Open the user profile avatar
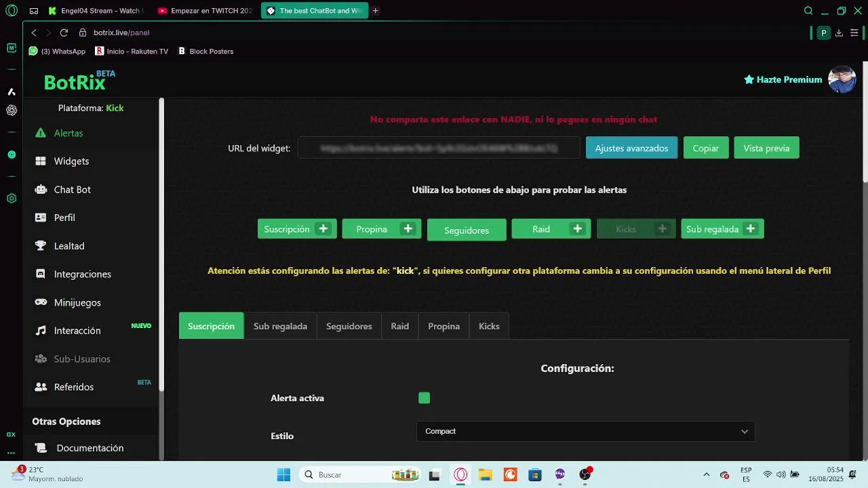The height and width of the screenshot is (488, 868). 842,79
